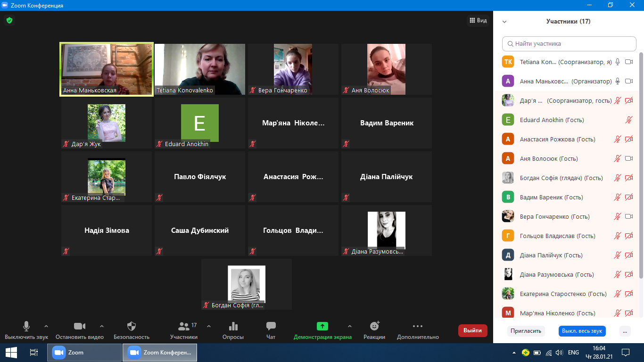Open the More options three-dot toolbar icon

418,326
